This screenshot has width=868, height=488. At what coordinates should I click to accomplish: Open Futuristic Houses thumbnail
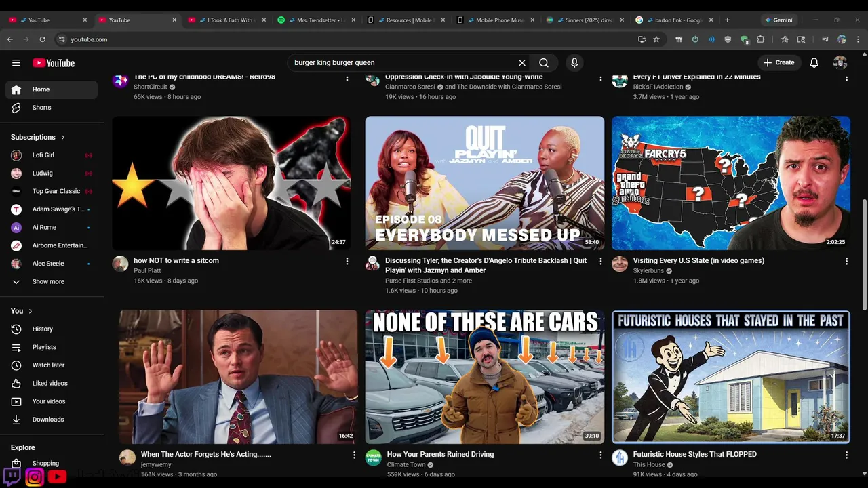pos(731,377)
